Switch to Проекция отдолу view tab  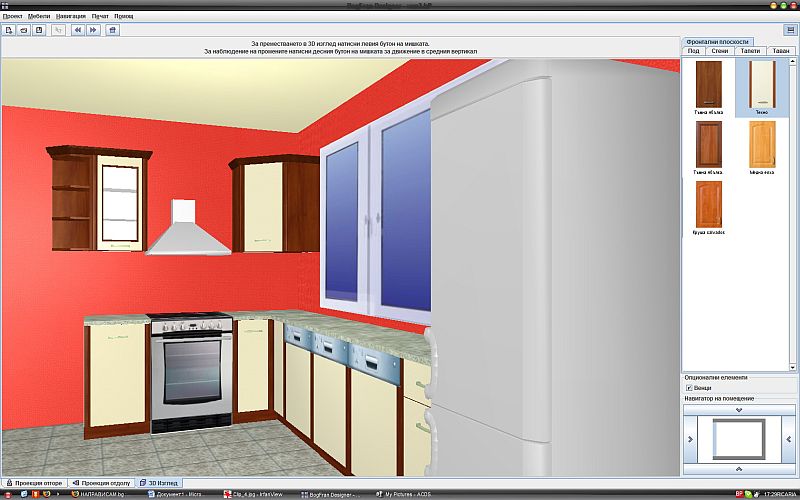tap(102, 483)
